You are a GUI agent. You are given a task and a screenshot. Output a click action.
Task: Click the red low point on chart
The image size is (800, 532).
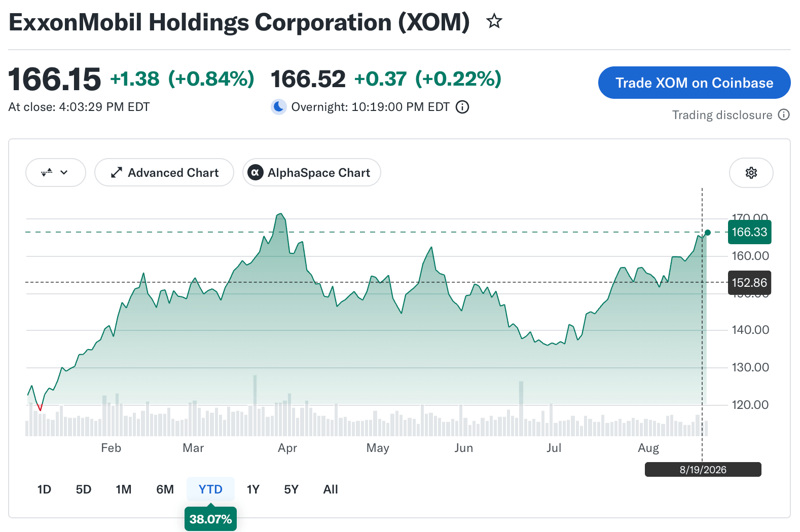point(40,408)
